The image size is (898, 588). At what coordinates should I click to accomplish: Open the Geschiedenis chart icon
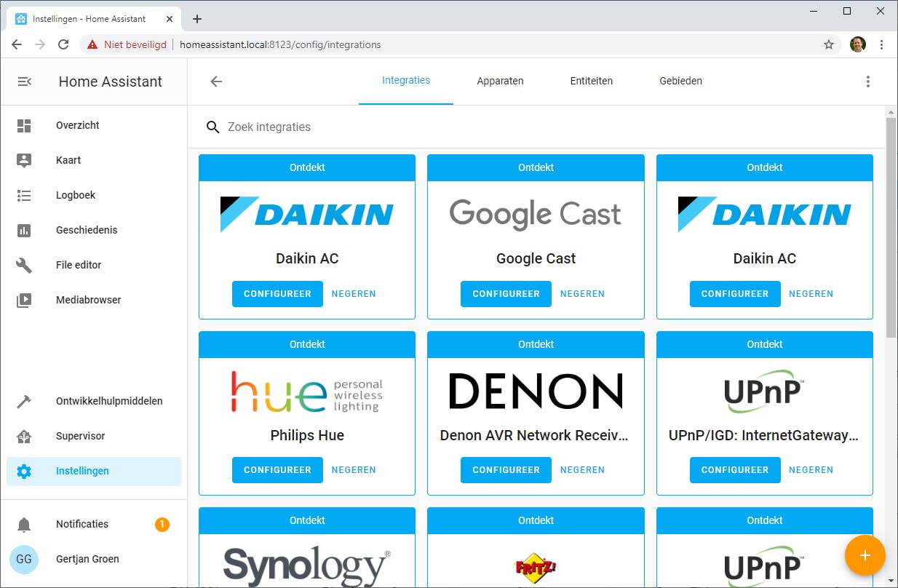(x=24, y=230)
